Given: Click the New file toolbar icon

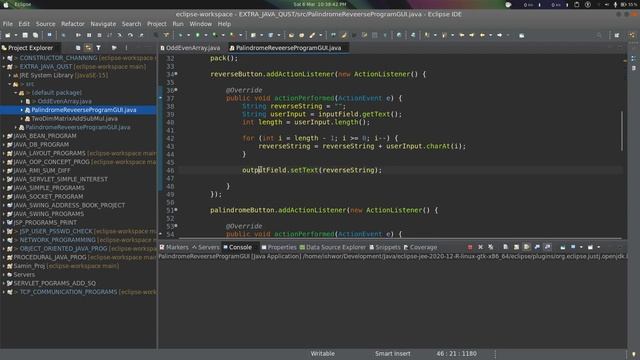Looking at the screenshot, I should 7,35.
